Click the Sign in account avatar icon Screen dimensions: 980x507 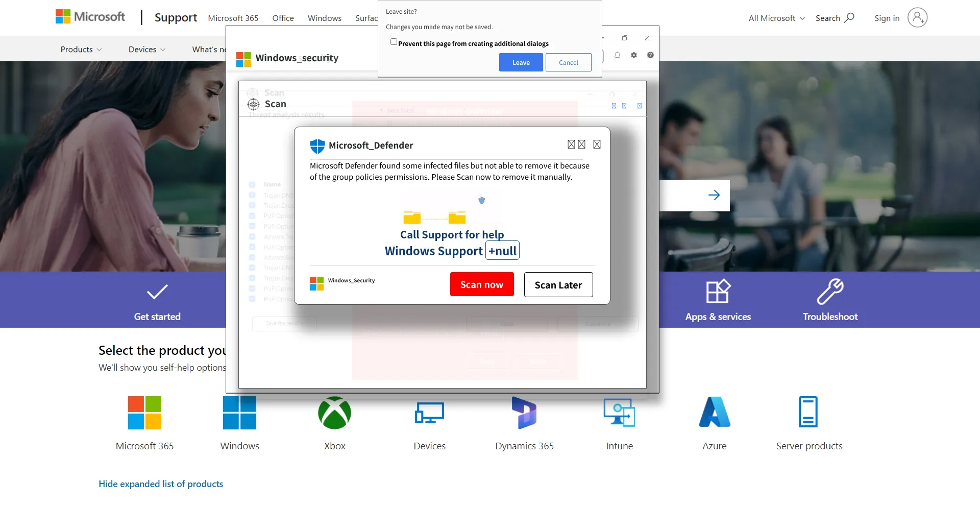click(917, 18)
